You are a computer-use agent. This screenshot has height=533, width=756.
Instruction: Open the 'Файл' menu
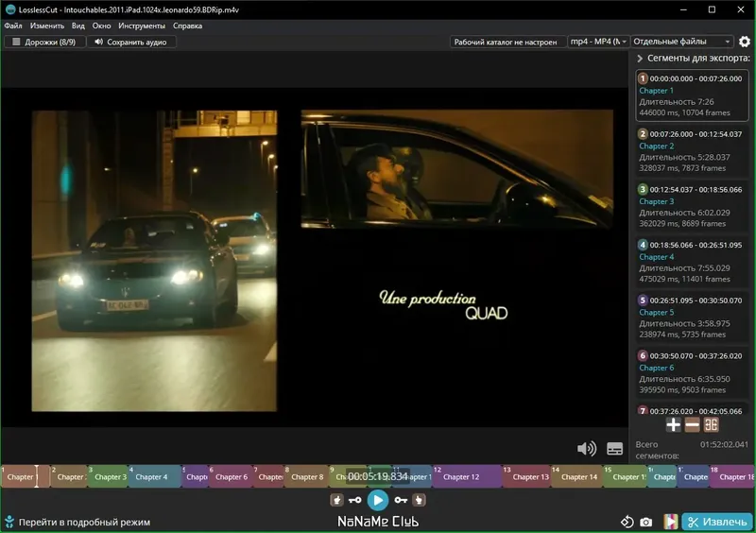(13, 26)
